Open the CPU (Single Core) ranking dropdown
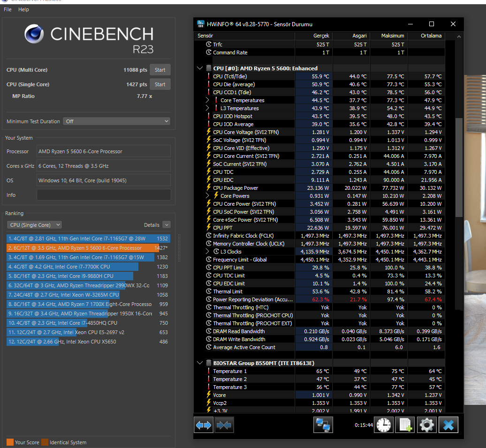The image size is (486, 448). 34,225
